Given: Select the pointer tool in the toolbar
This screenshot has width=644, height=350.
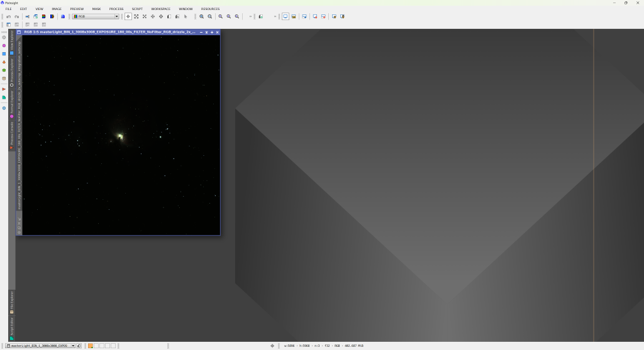Looking at the screenshot, I should coord(186,16).
